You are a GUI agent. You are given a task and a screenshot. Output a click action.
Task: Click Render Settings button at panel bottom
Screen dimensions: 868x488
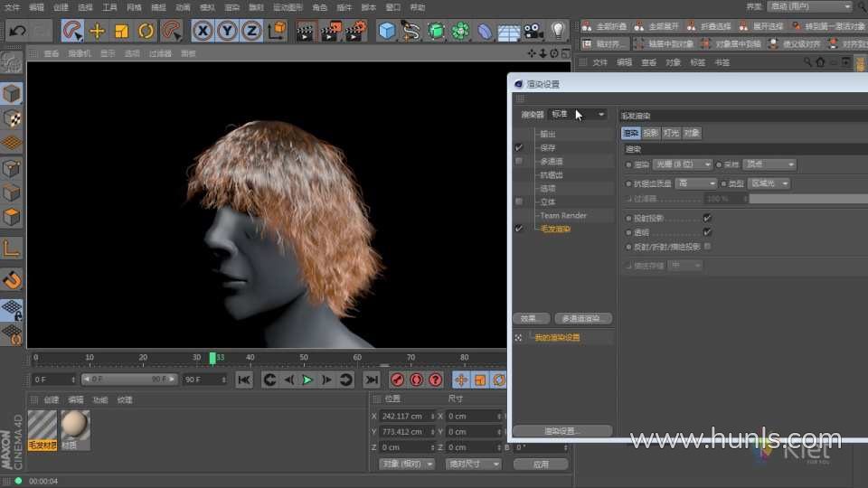pyautogui.click(x=562, y=430)
